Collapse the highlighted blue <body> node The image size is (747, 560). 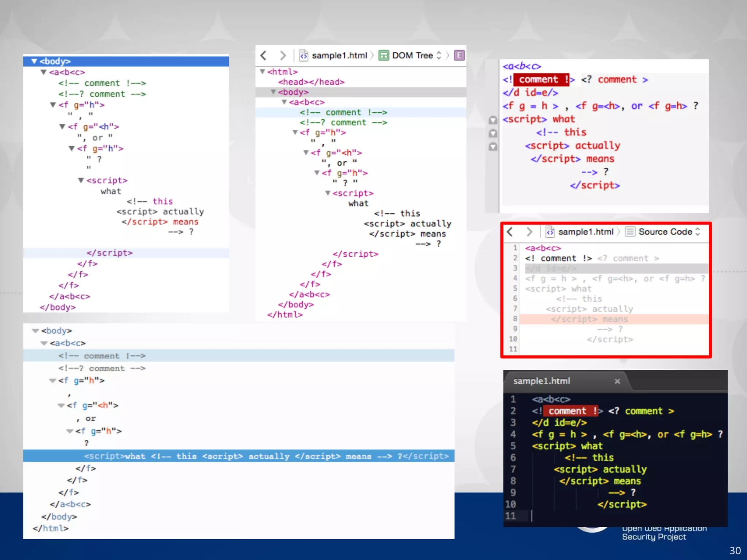tap(34, 61)
